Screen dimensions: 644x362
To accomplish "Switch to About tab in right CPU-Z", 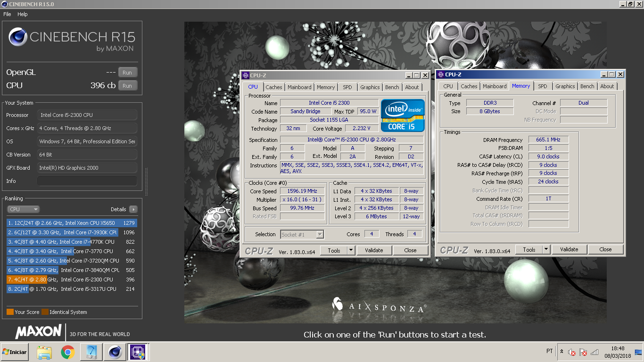I will [x=607, y=86].
